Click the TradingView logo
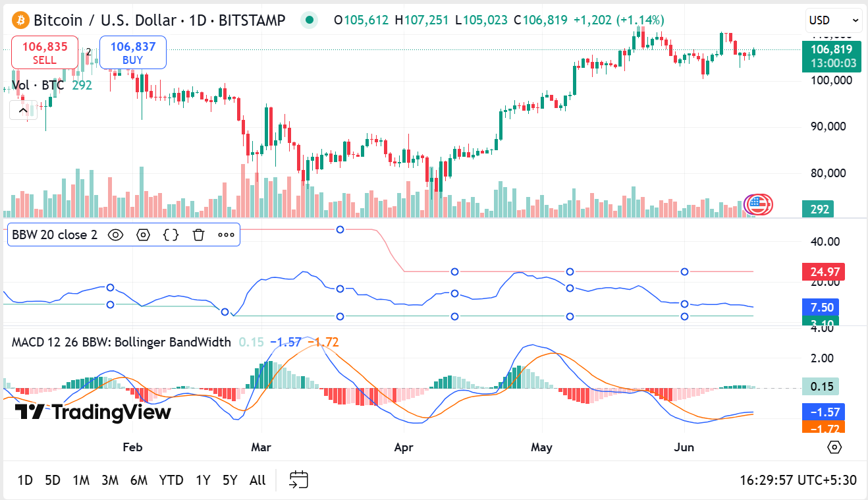868x500 pixels. pyautogui.click(x=93, y=412)
